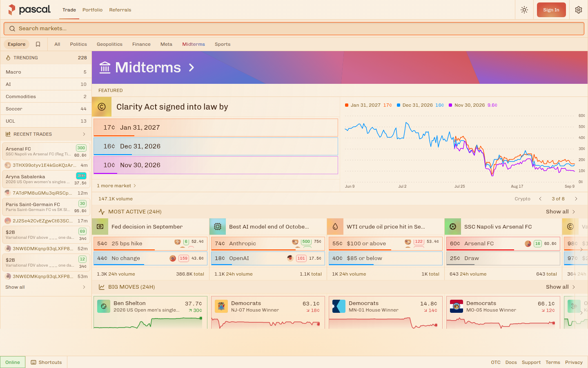
Task: Click the Pascal logo icon
Action: 12,9
